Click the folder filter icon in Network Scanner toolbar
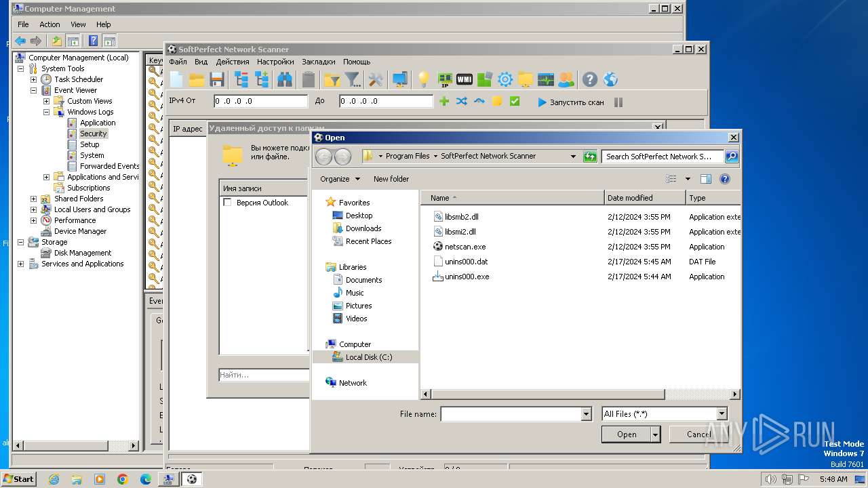868x488 pixels. [x=332, y=80]
